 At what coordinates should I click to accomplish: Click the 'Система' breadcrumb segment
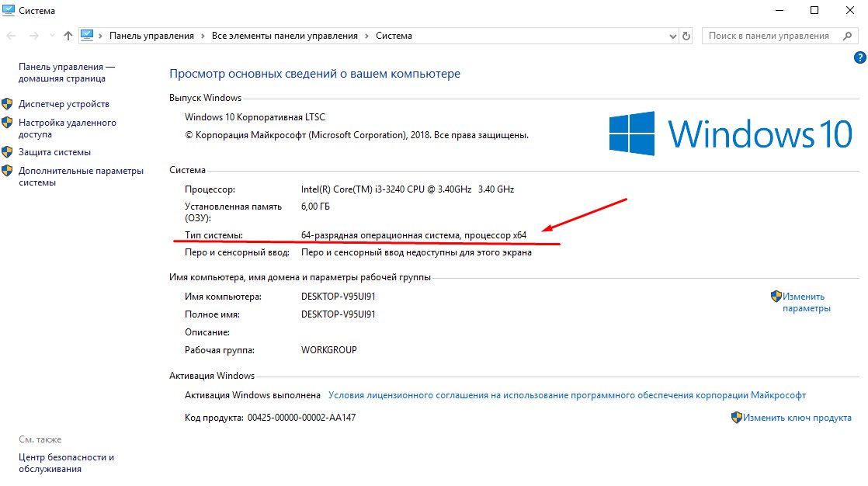point(394,36)
